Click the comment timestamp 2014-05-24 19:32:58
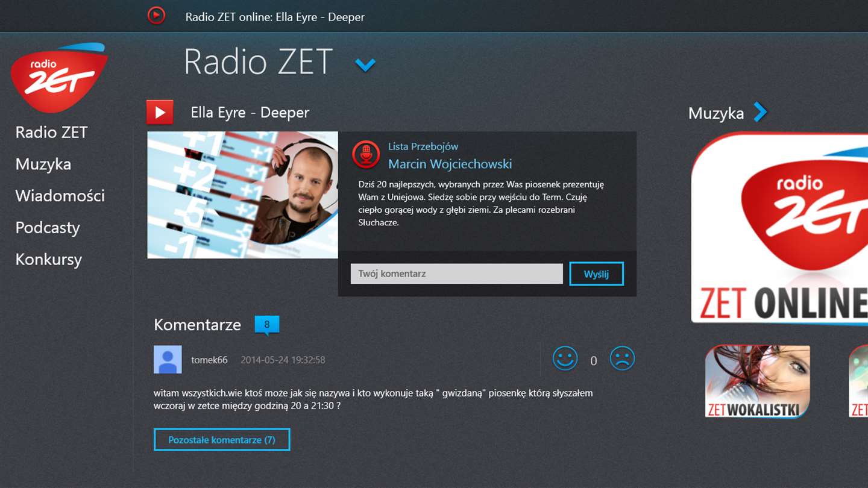The width and height of the screenshot is (868, 488). coord(283,360)
